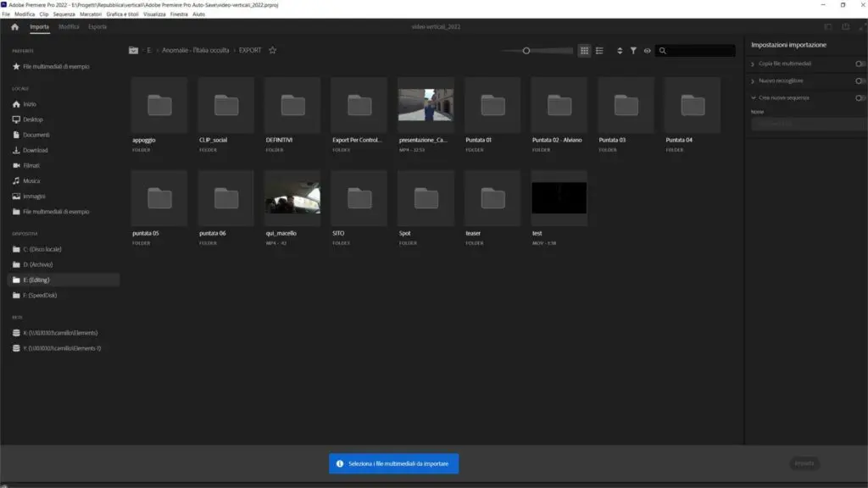Toggle the visibility eye icon in toolbar
Viewport: 868px width, 488px height.
tap(647, 51)
